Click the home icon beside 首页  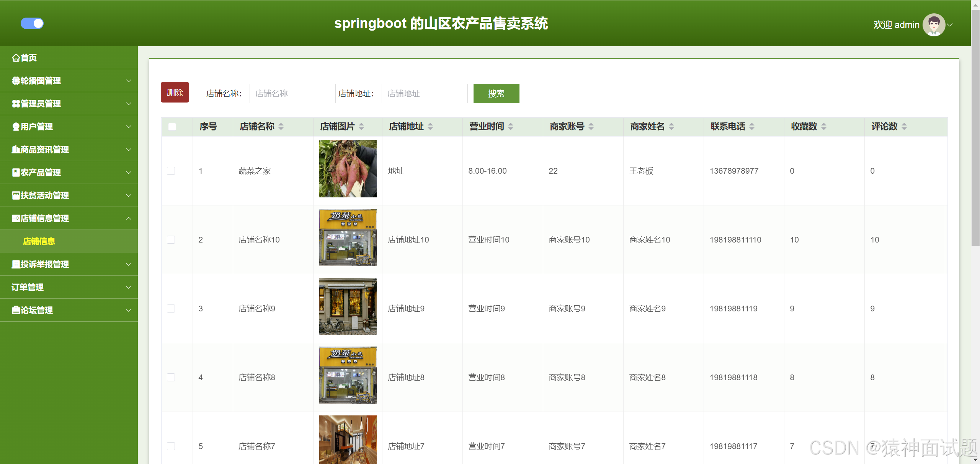(x=16, y=58)
